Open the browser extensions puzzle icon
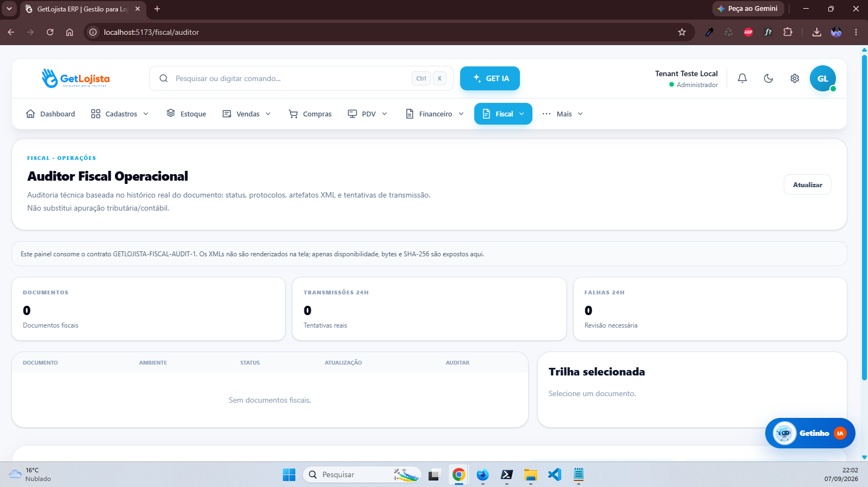The image size is (868, 487). click(788, 32)
